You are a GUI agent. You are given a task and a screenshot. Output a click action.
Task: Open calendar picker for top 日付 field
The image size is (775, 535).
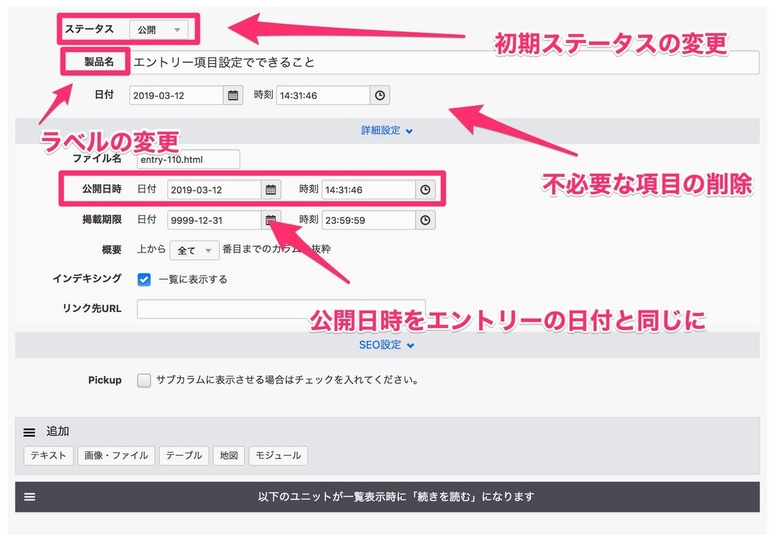coord(233,96)
